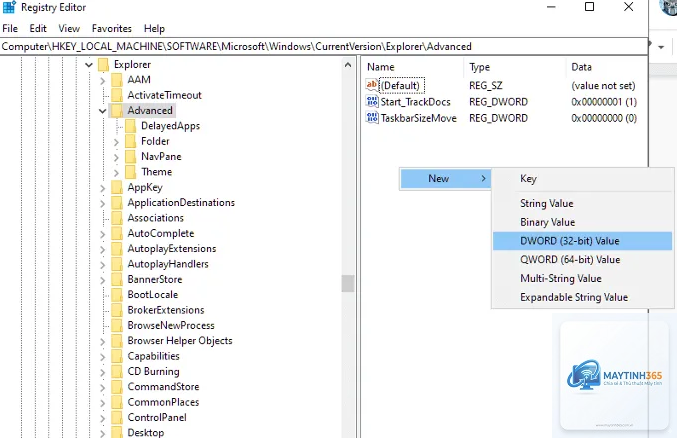Click the BannerStore folder icon
Screen dimensions: 677x438
117,279
